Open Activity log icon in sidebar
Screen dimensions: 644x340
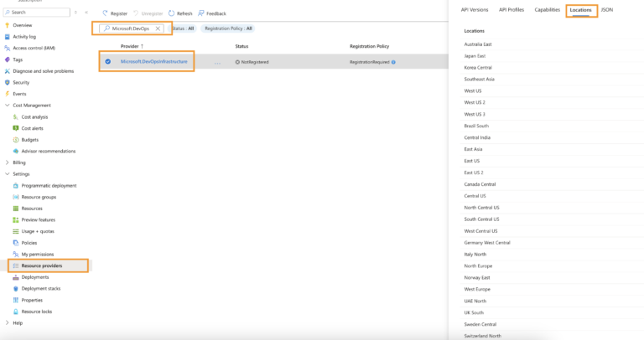7,37
